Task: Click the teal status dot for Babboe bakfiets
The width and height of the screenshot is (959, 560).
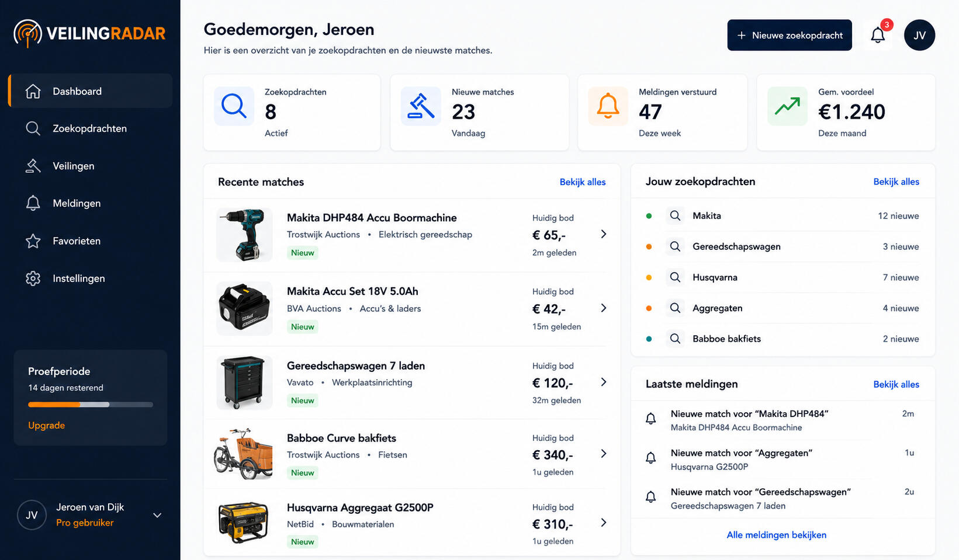Action: pyautogui.click(x=649, y=339)
